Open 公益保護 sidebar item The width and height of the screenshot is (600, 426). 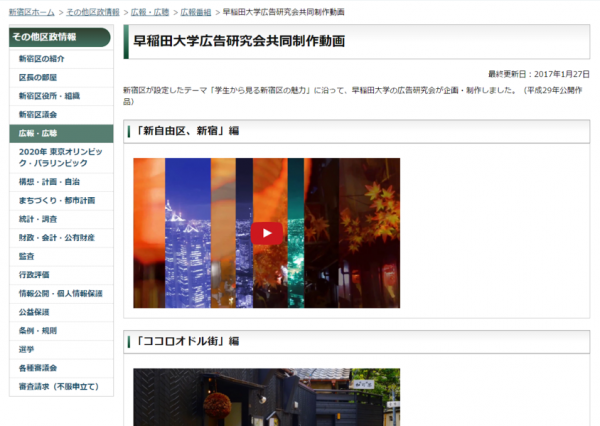[x=61, y=312]
